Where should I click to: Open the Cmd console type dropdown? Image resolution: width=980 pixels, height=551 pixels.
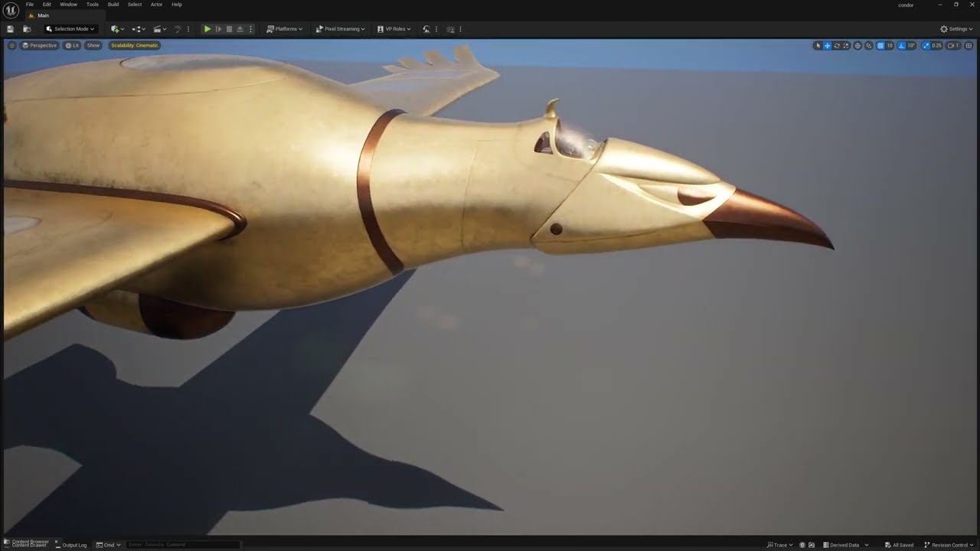tap(108, 545)
